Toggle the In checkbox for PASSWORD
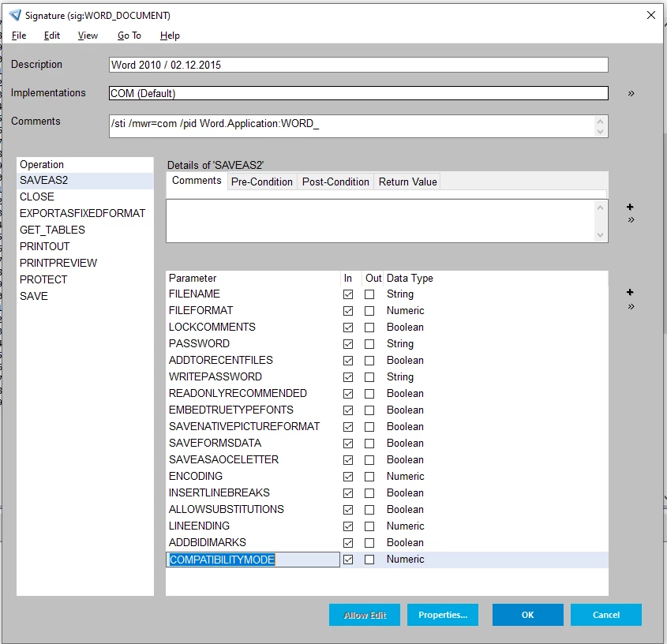 (x=348, y=344)
